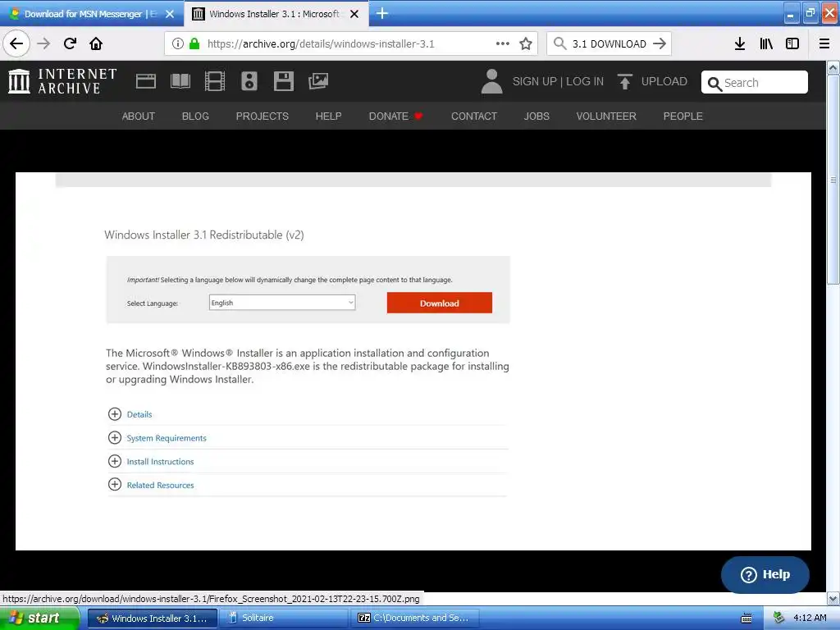Click the system tray network icon
Image resolution: width=840 pixels, height=630 pixels.
778,619
